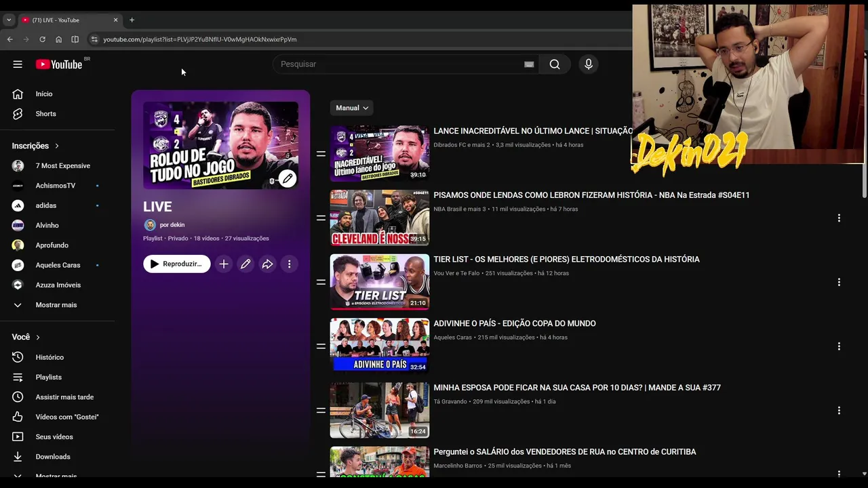Open Aqueles Caras channel in sidebar
Image resolution: width=868 pixels, height=488 pixels.
(x=57, y=265)
